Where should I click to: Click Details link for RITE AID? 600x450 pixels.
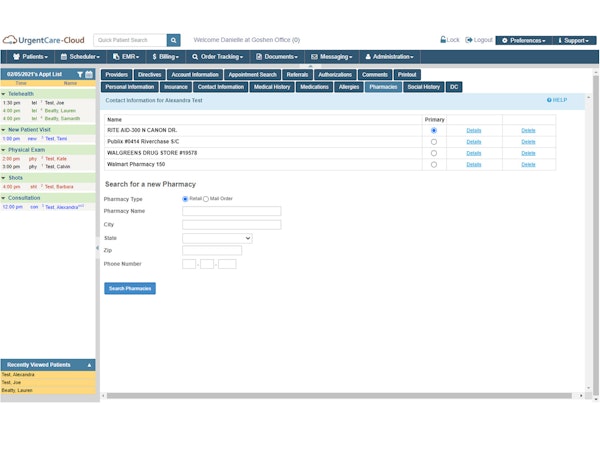click(473, 130)
